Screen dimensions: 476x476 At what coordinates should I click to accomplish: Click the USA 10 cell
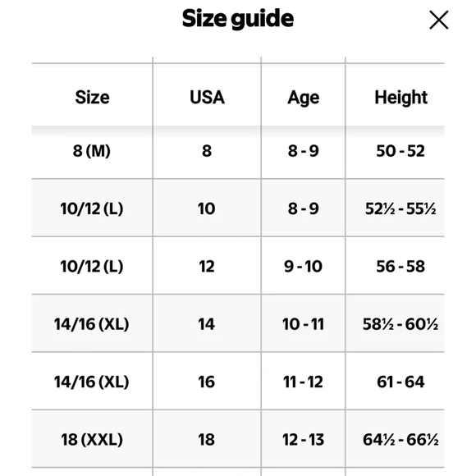207,208
